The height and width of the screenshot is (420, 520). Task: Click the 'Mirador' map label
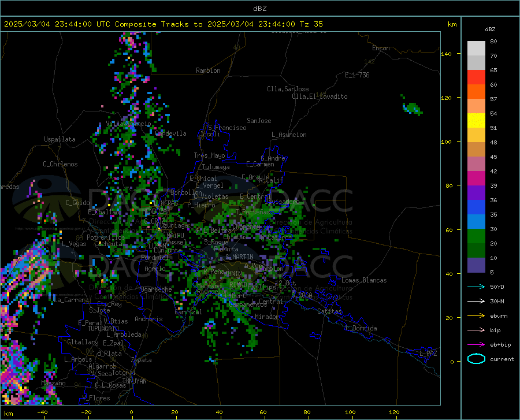[266, 317]
